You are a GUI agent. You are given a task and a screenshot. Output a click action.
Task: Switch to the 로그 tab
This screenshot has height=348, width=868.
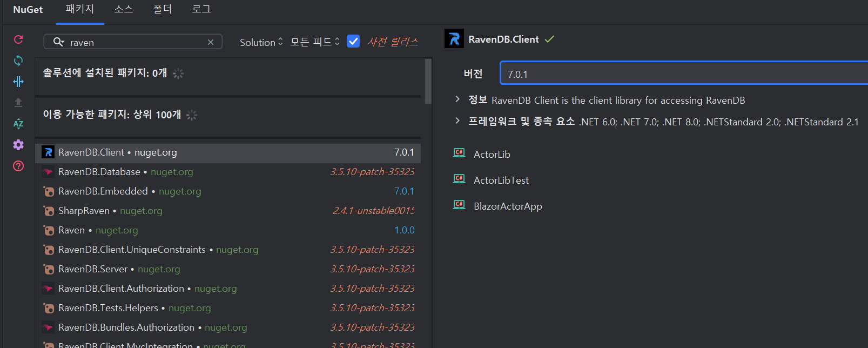tap(201, 10)
